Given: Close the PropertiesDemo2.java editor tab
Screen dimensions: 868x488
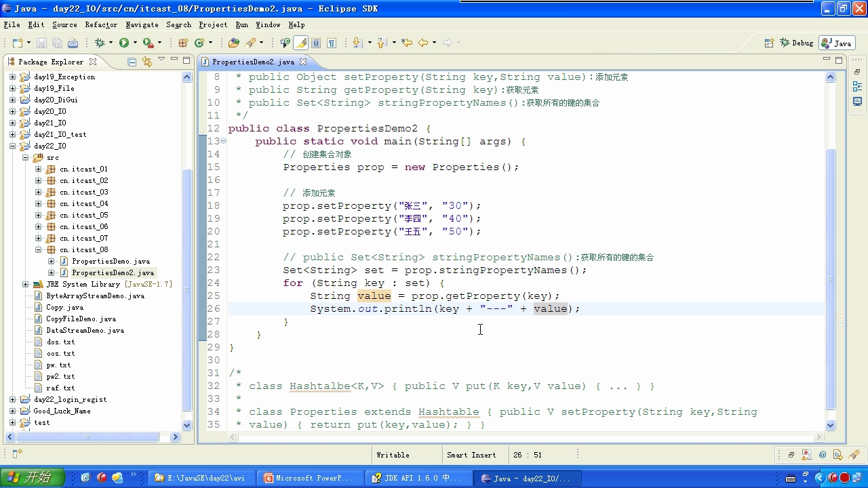Looking at the screenshot, I should pos(303,62).
